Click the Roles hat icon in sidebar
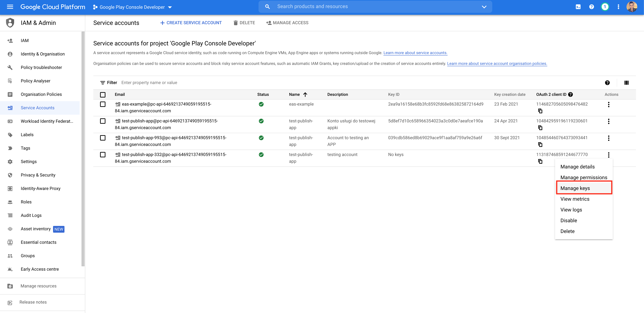644x313 pixels. pyautogui.click(x=10, y=202)
